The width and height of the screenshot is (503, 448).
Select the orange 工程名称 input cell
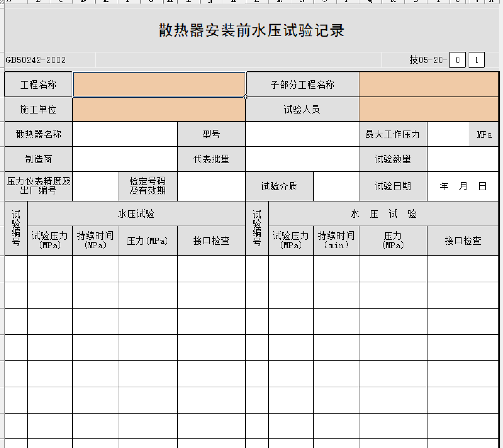(159, 84)
